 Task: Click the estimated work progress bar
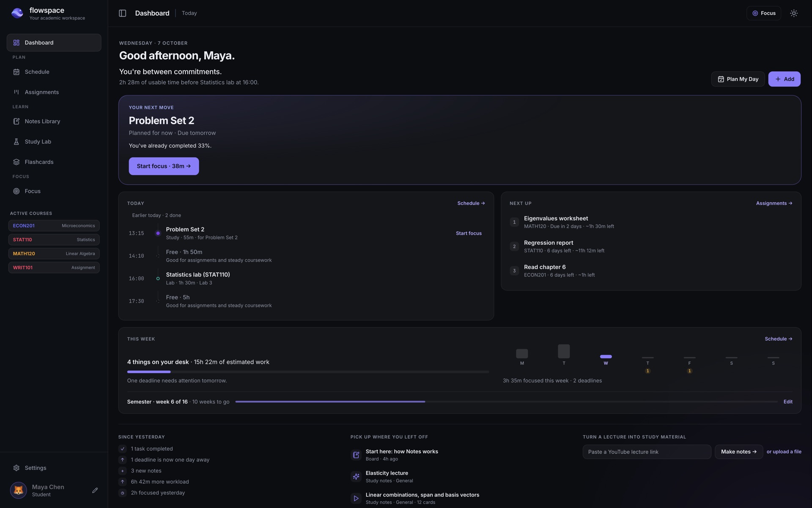pos(308,372)
